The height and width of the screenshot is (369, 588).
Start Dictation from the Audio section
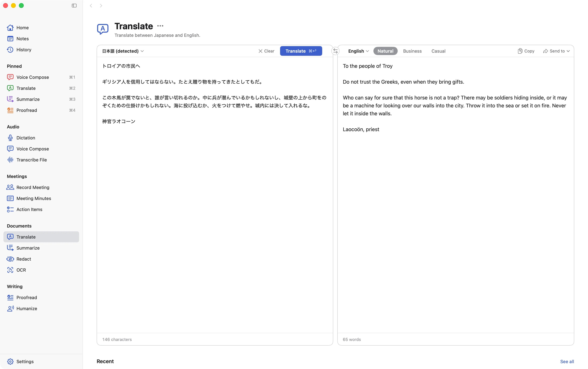[x=41, y=138]
